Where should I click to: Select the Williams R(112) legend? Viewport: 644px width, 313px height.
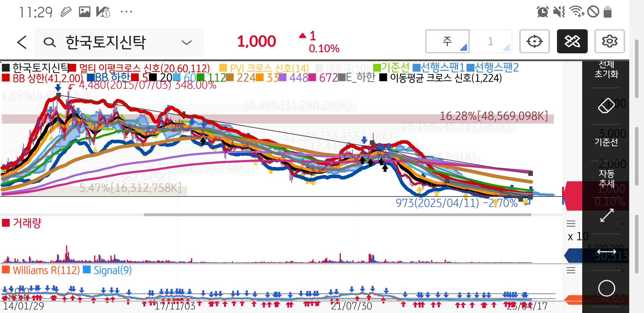pyautogui.click(x=41, y=270)
